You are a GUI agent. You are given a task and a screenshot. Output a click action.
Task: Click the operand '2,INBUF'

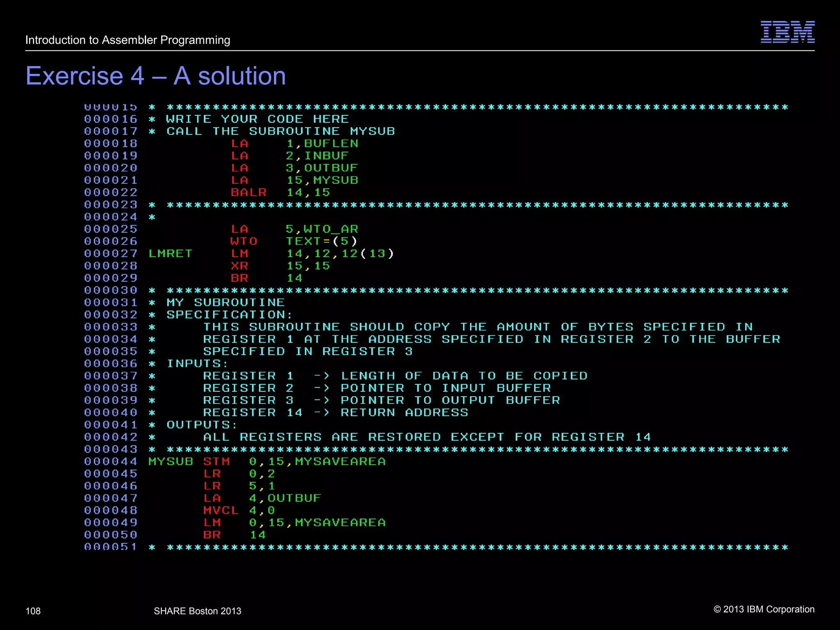[317, 156]
